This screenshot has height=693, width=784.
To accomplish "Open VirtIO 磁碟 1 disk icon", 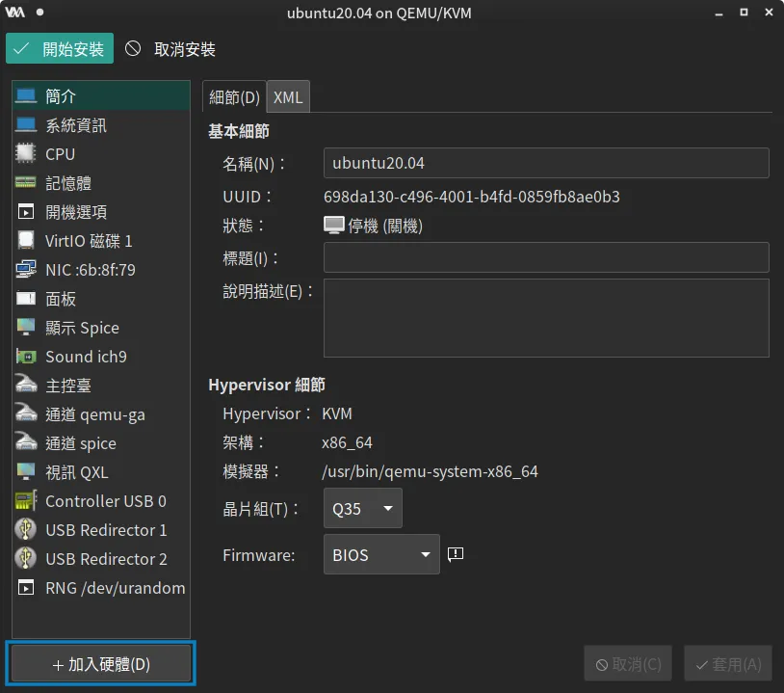I will point(26,241).
